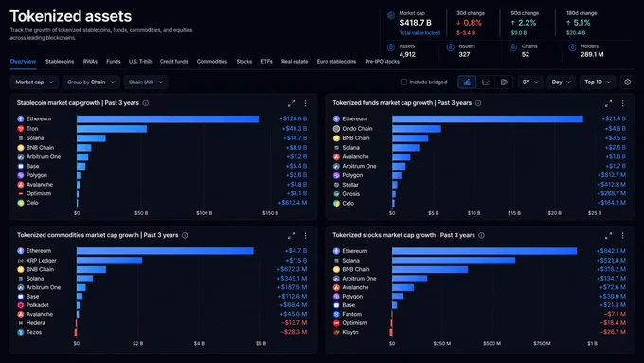Open the Top 10 dropdown
This screenshot has width=644, height=363.
[x=598, y=82]
